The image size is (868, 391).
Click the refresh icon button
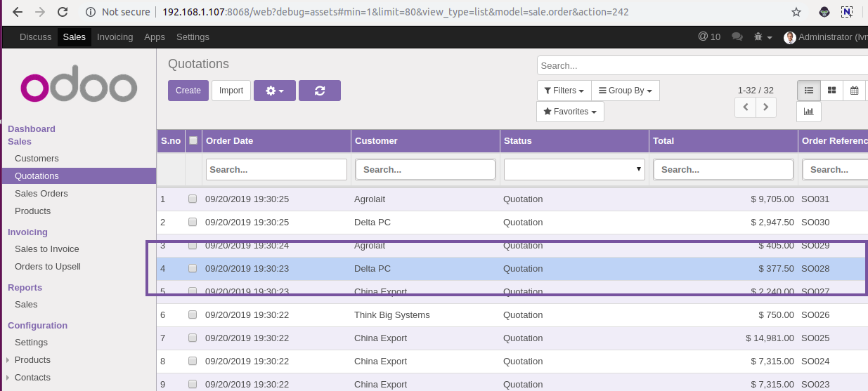[319, 91]
